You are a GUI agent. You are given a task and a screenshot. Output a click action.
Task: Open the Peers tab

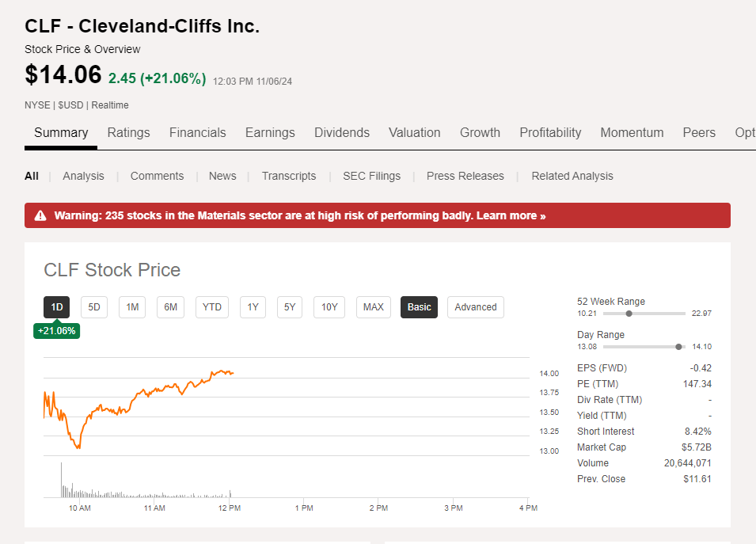tap(699, 133)
